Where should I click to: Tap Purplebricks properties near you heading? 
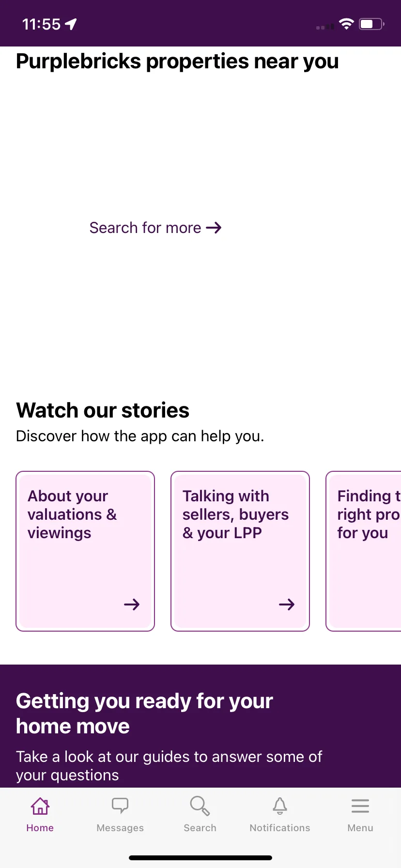pos(177,62)
